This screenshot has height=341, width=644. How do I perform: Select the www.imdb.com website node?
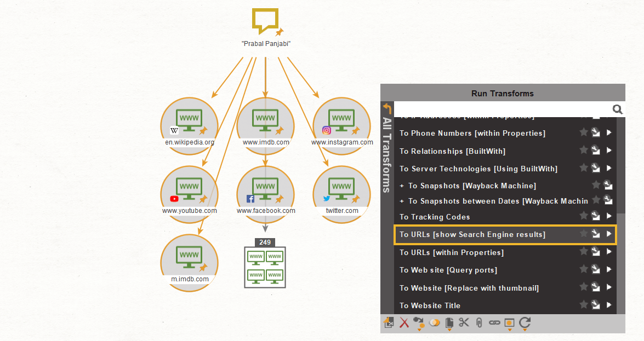pyautogui.click(x=266, y=126)
